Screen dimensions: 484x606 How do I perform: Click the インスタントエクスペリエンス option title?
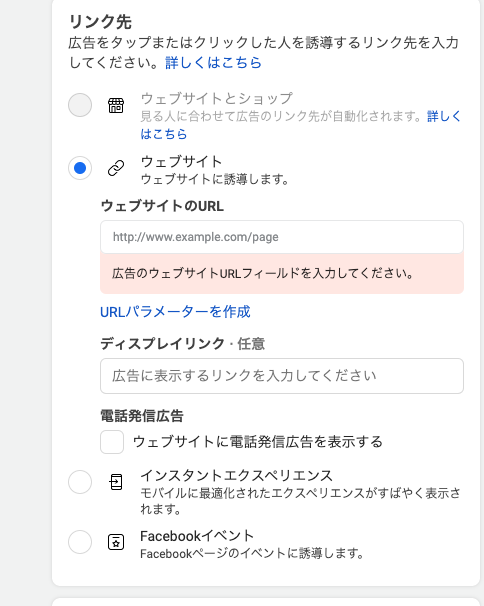pyautogui.click(x=236, y=475)
